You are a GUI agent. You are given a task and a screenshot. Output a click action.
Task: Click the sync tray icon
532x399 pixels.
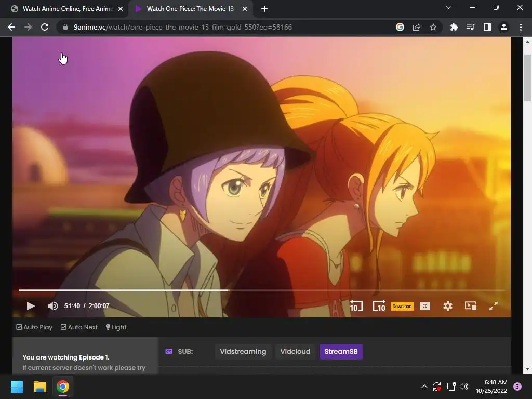coord(437,387)
